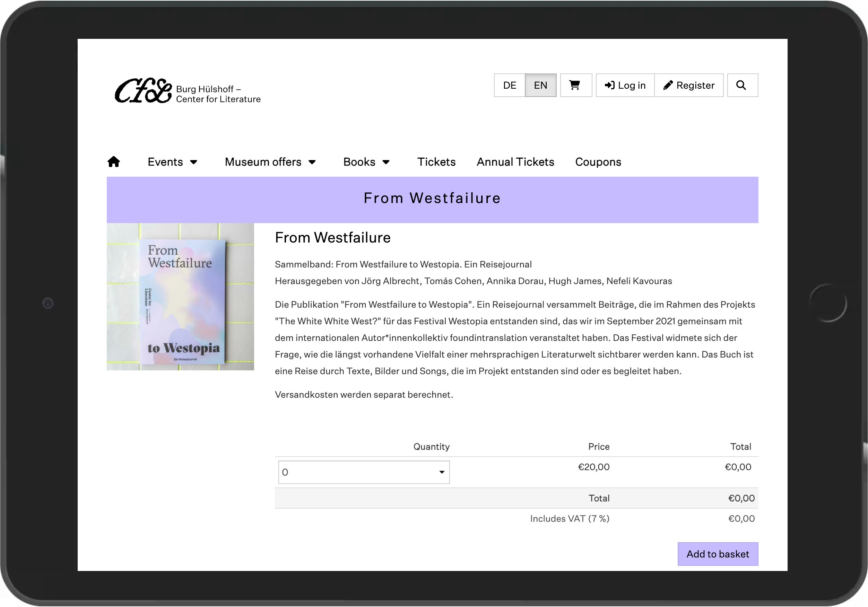Expand the Museum offers dropdown
This screenshot has width=868, height=607.
click(270, 162)
